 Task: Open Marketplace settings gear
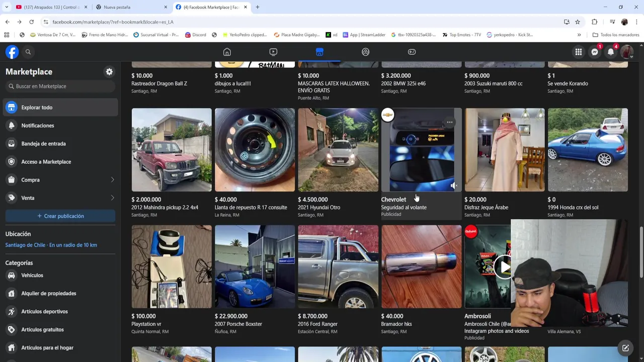click(x=109, y=72)
